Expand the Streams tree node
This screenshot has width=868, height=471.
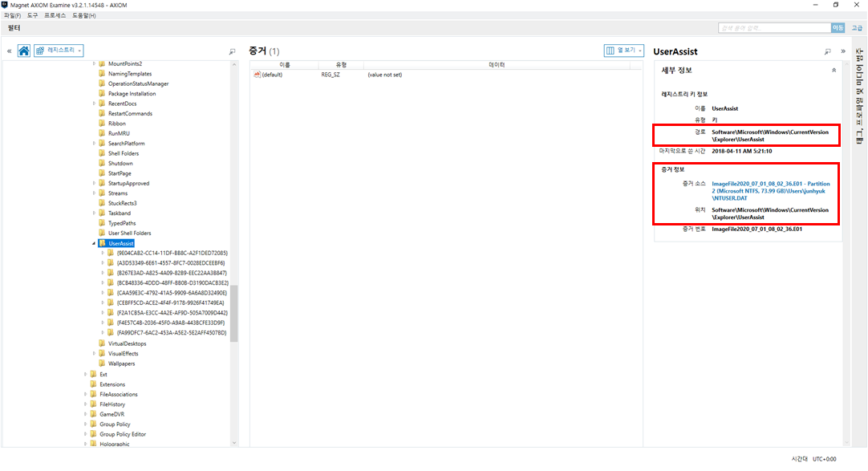94,193
